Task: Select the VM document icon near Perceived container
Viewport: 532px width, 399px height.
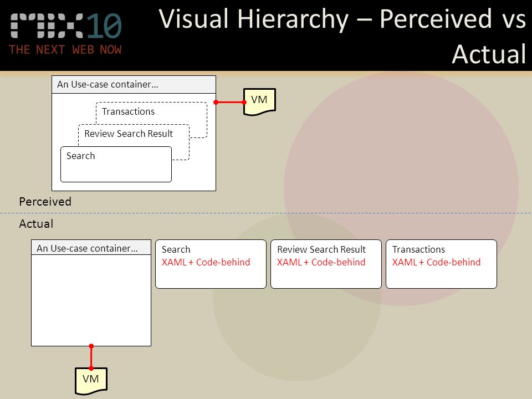Action: 259,101
